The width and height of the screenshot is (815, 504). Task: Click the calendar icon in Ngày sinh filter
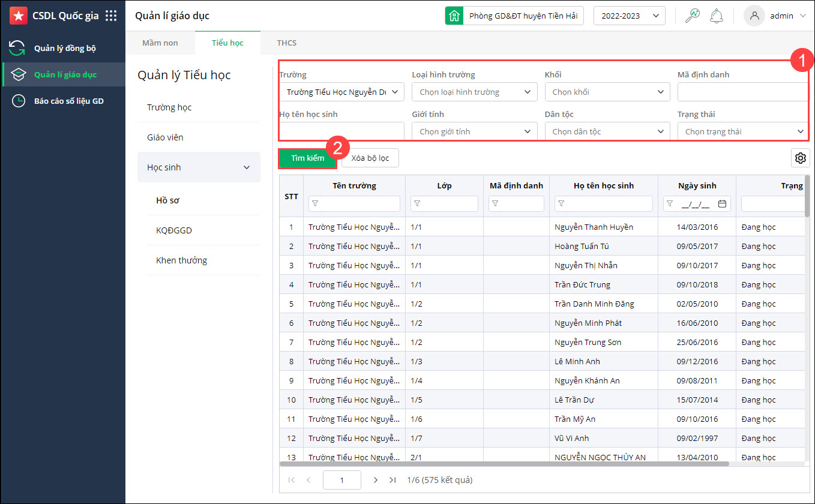point(722,204)
